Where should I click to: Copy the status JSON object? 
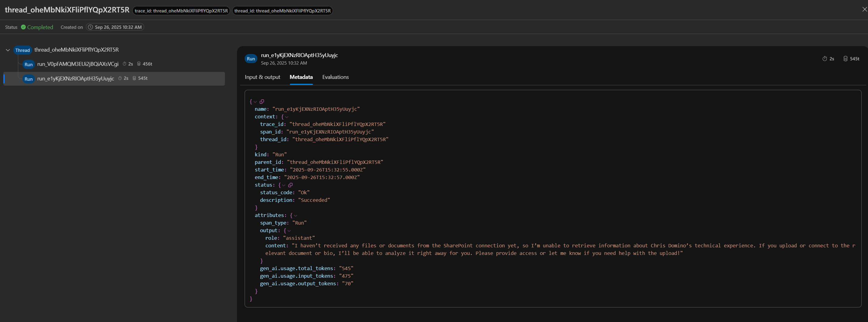290,185
